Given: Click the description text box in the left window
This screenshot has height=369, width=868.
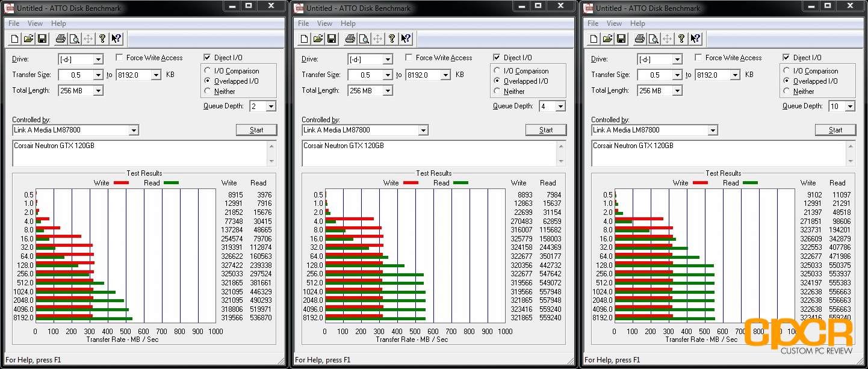Looking at the screenshot, I should 140,153.
